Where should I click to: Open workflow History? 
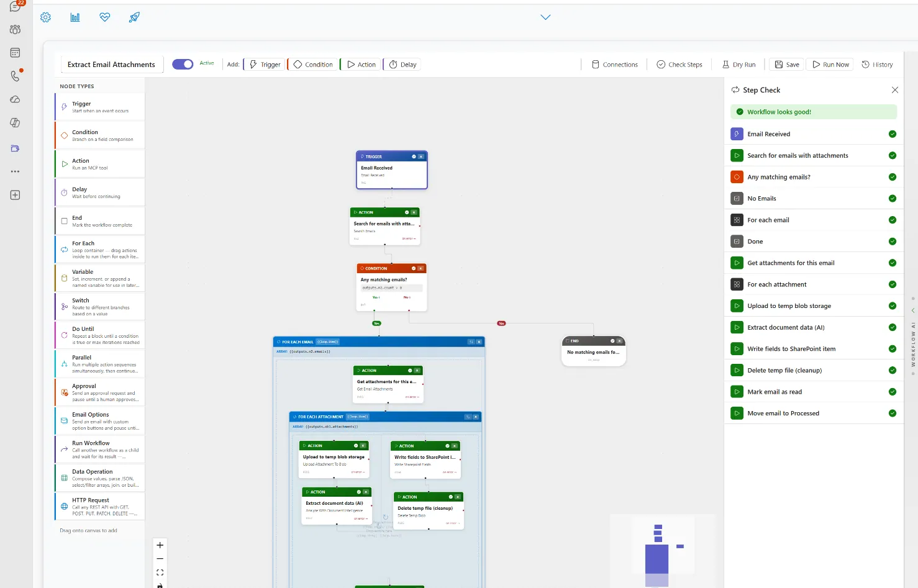coord(877,65)
